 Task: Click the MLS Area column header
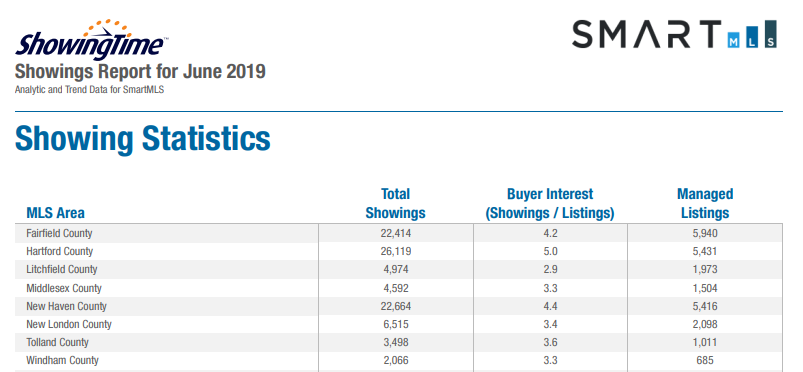pyautogui.click(x=55, y=213)
